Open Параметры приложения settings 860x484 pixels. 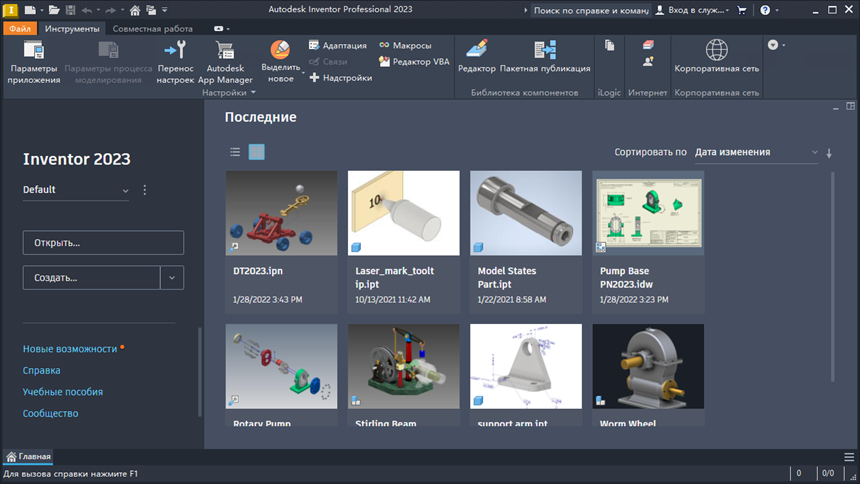click(33, 61)
